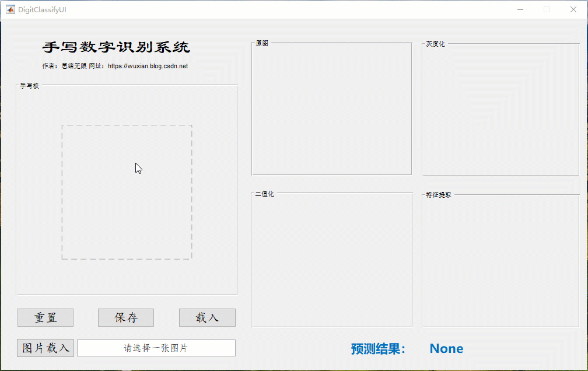Close the DigitClassifyUI window
The height and width of the screenshot is (371, 588).
coord(573,10)
